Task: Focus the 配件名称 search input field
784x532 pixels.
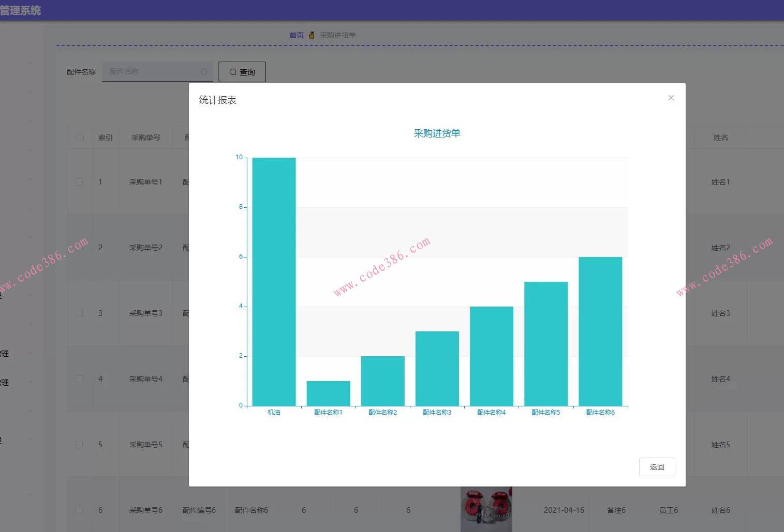Action: 153,72
